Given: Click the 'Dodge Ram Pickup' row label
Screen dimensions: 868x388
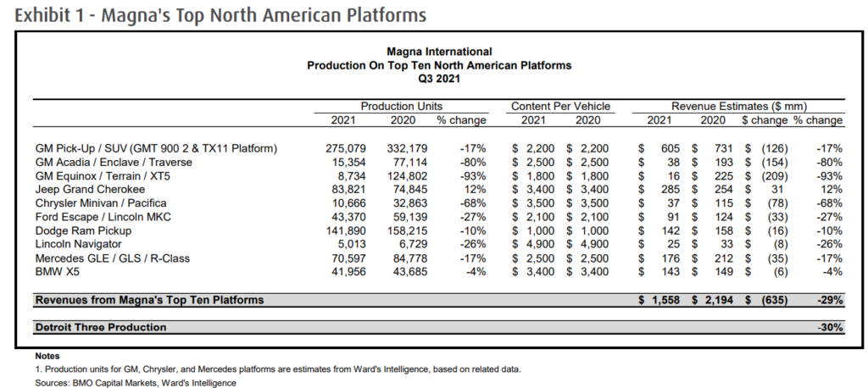Looking at the screenshot, I should click(x=83, y=230).
